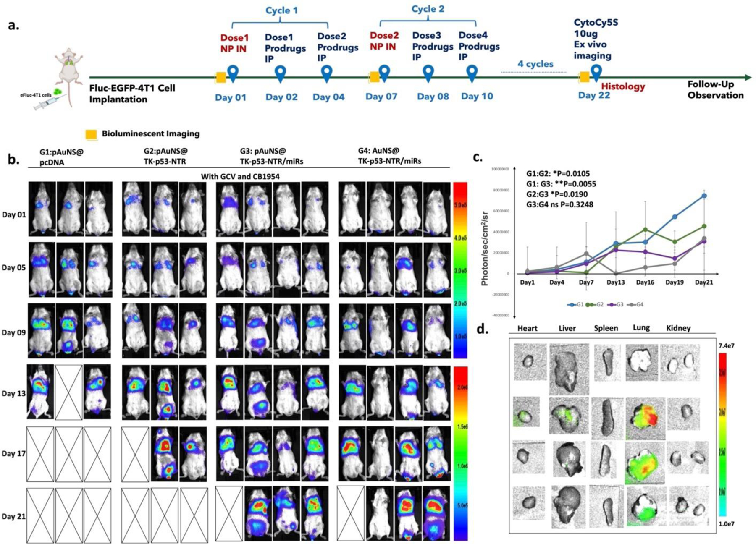
Task: Click 'Fluc-EGFP-4T1 Cell Implantation' label
Action: pyautogui.click(x=132, y=94)
